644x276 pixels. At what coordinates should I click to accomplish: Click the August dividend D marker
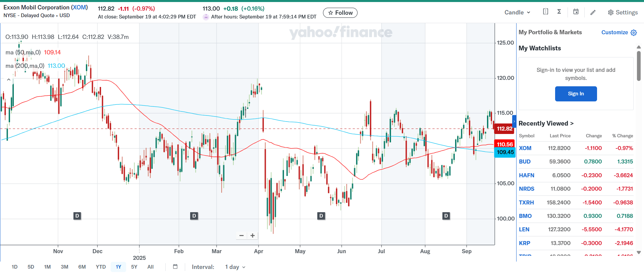(x=446, y=216)
